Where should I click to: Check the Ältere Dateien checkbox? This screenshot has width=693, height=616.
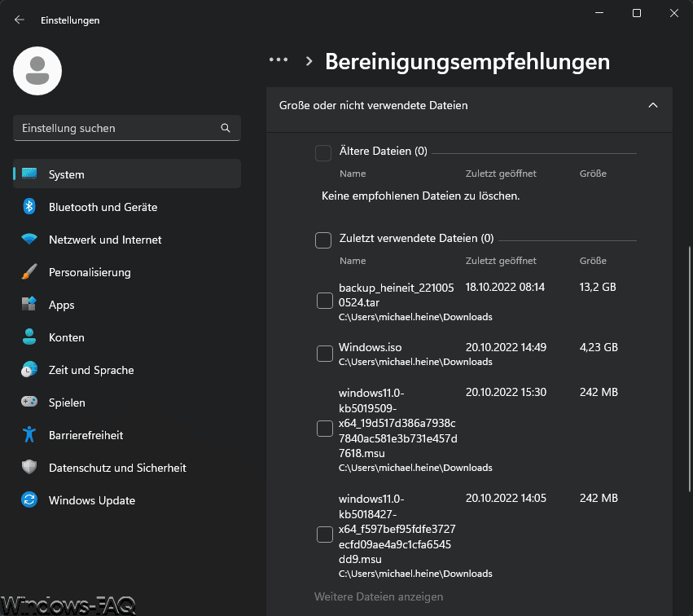323,153
